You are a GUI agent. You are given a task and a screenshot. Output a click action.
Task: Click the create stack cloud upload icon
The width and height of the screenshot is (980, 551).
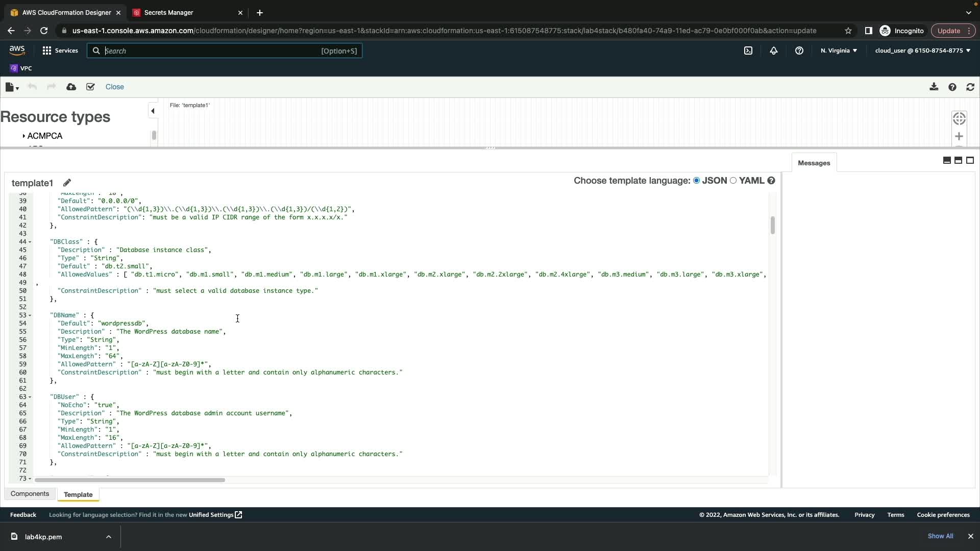click(x=71, y=87)
